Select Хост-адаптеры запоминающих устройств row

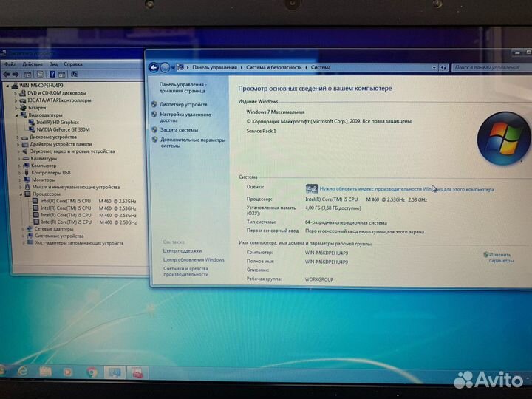(79, 243)
